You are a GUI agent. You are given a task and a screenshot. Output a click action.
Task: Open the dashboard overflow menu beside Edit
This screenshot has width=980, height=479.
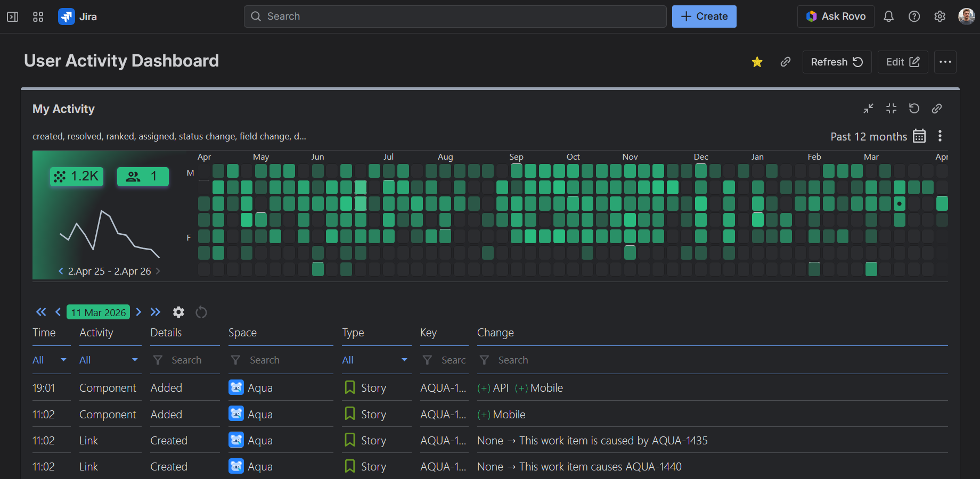pyautogui.click(x=945, y=62)
